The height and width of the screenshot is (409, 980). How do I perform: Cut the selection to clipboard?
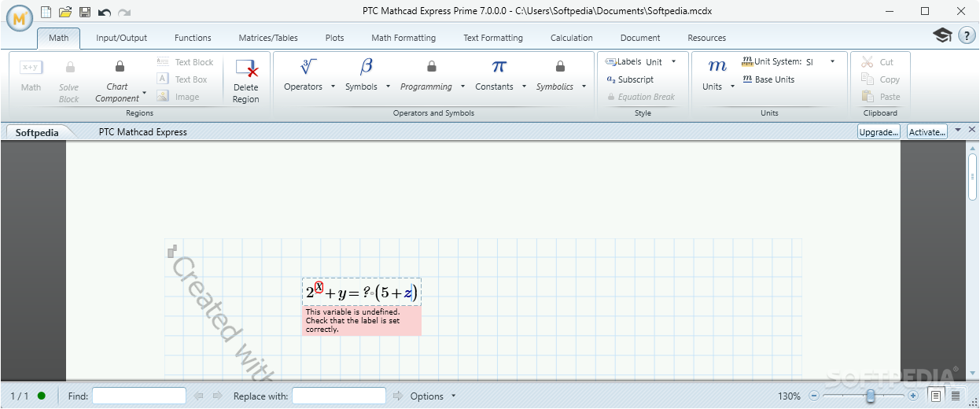pyautogui.click(x=878, y=62)
